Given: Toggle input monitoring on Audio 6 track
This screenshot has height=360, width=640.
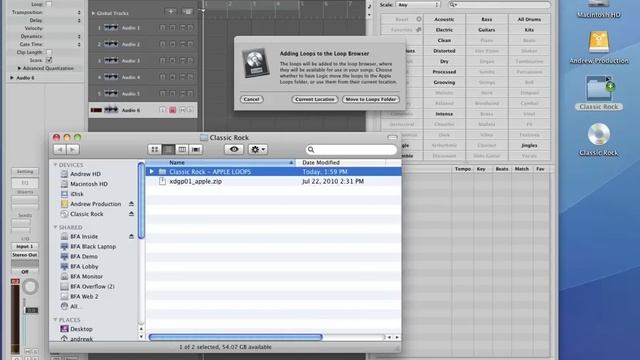Looking at the screenshot, I should 163,110.
